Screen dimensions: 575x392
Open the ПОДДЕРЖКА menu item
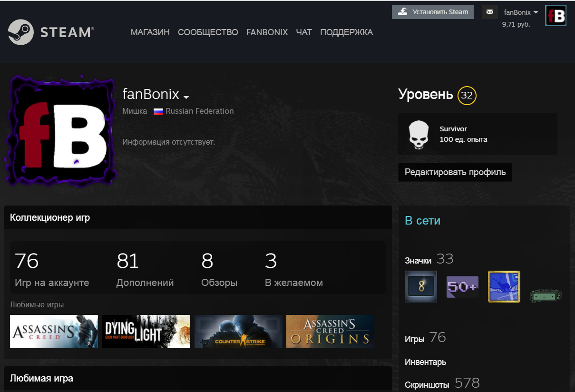[347, 32]
